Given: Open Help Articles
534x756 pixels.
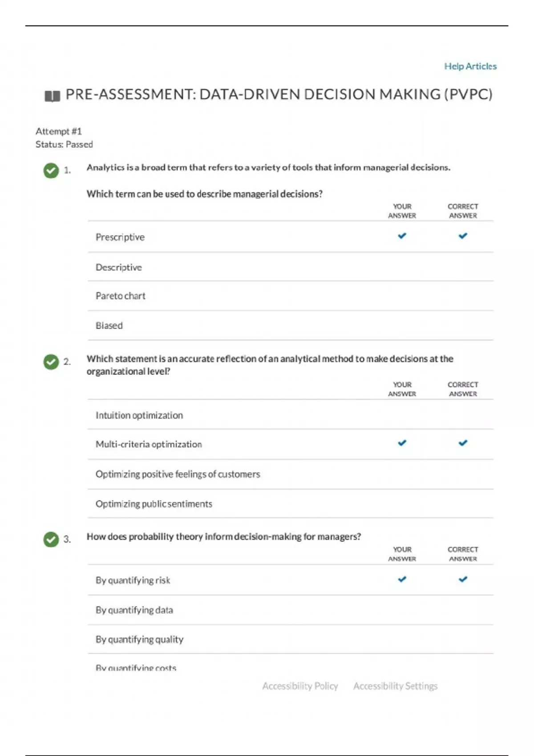Looking at the screenshot, I should click(469, 66).
